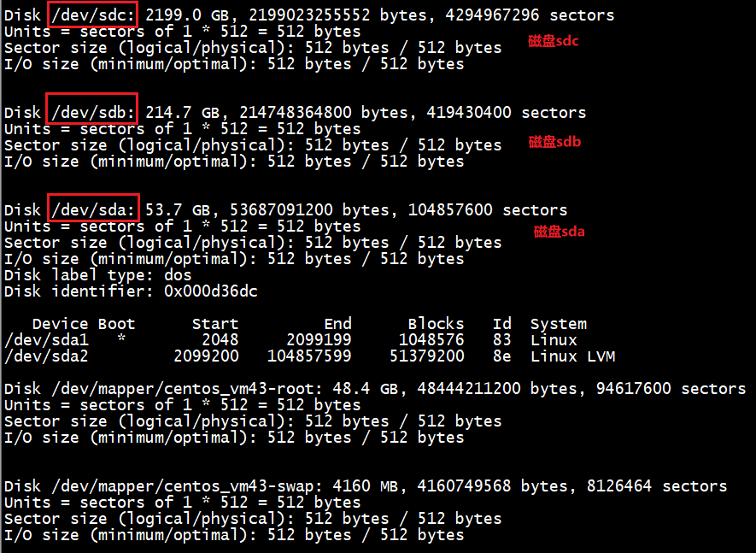This screenshot has height=553, width=756.
Task: Click the red 磁盘sdb annotation
Action: tap(554, 142)
